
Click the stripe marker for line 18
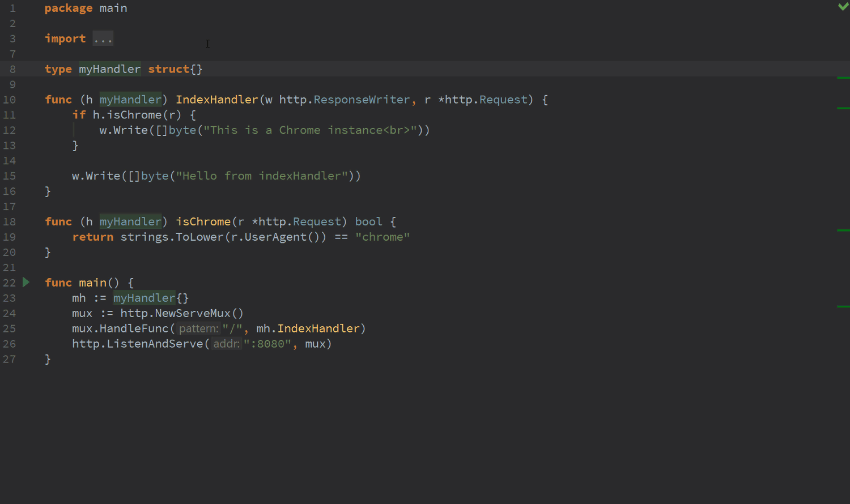point(843,230)
